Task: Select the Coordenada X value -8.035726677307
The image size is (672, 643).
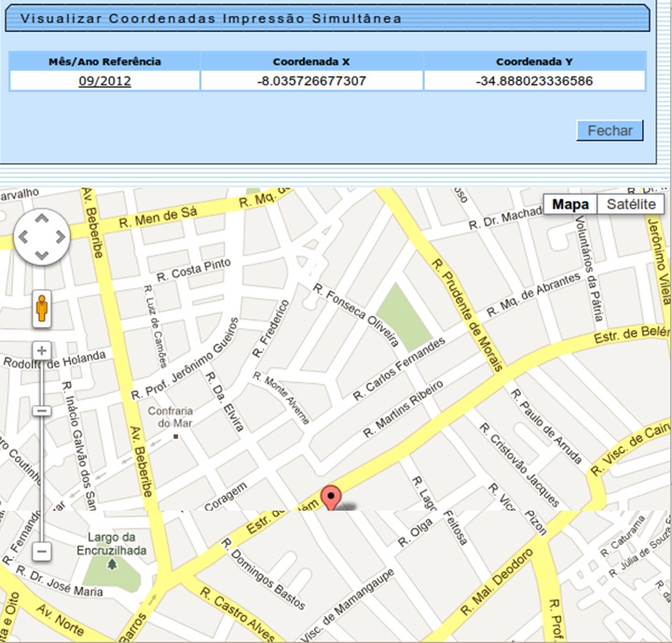Action: pyautogui.click(x=311, y=81)
